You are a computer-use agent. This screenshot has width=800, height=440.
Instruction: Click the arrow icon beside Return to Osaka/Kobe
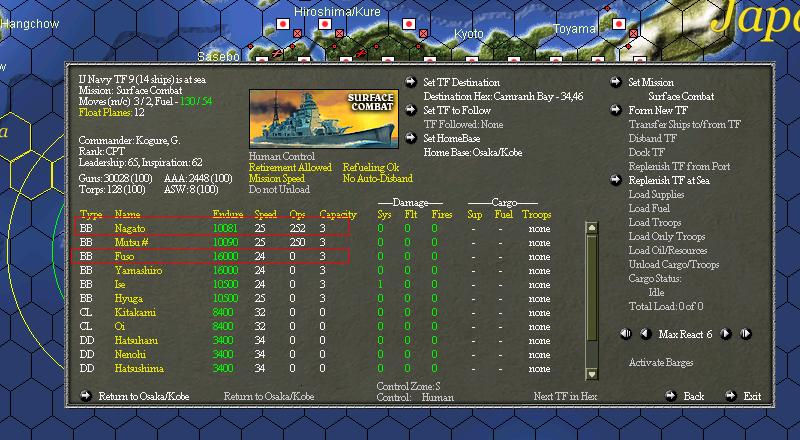(x=86, y=396)
